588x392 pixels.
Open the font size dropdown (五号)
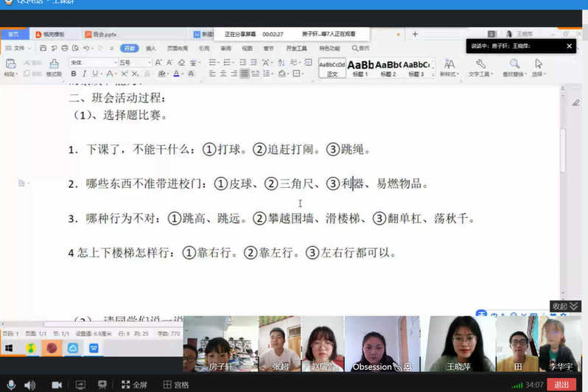click(148, 63)
